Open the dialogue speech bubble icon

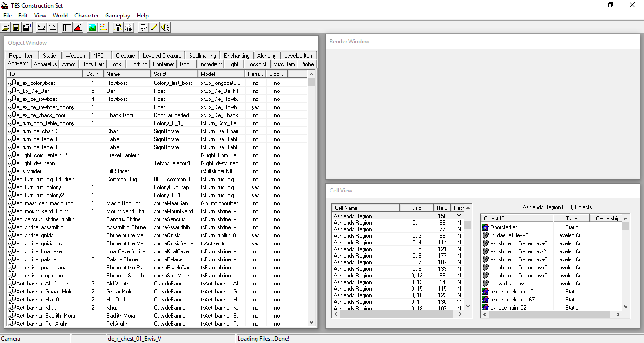pos(143,27)
